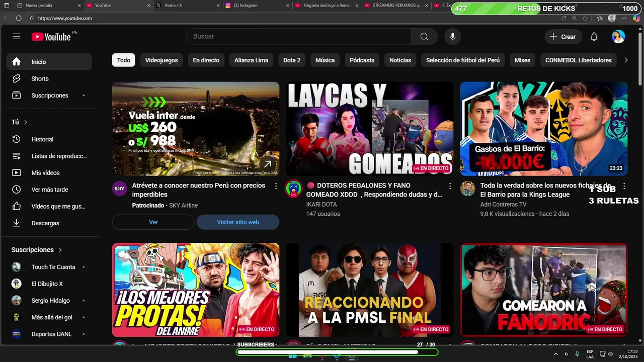
Task: Expand the Tú section
Action: click(20, 122)
